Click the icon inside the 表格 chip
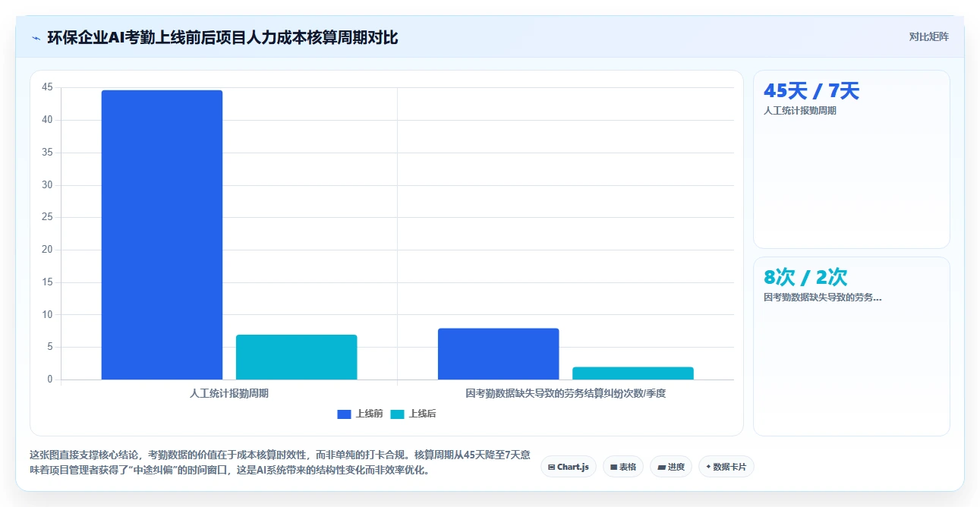980x507 pixels. click(x=613, y=468)
